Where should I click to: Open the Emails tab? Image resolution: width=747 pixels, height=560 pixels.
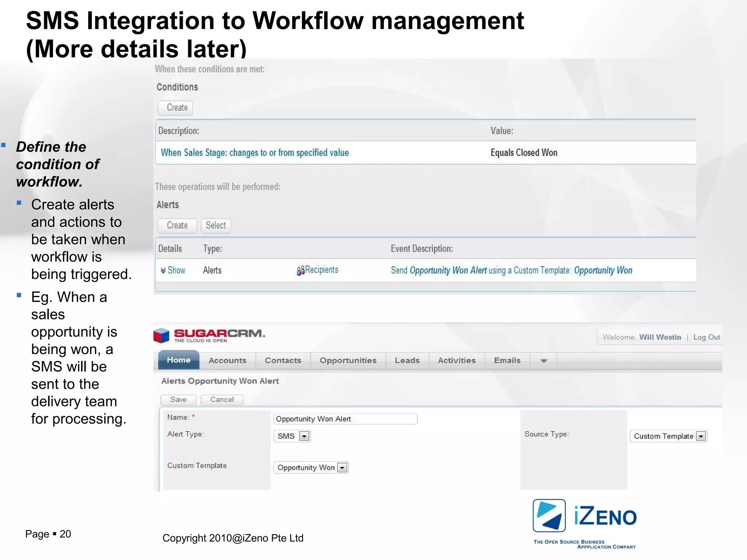tap(507, 361)
